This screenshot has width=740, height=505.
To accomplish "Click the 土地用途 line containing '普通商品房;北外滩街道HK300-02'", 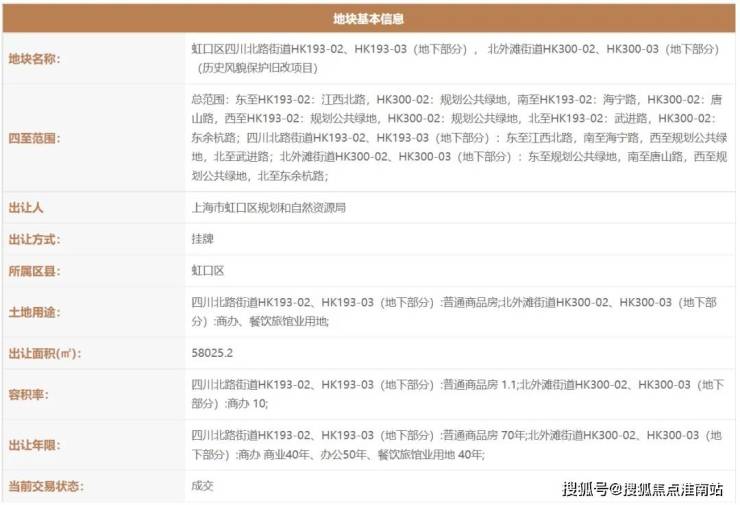I will [454, 303].
